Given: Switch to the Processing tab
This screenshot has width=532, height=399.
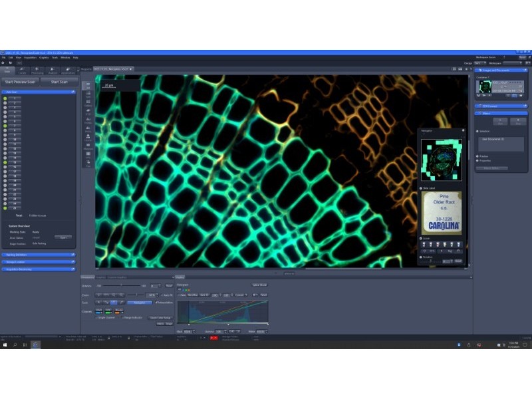Looking at the screenshot, I should coord(37,70).
